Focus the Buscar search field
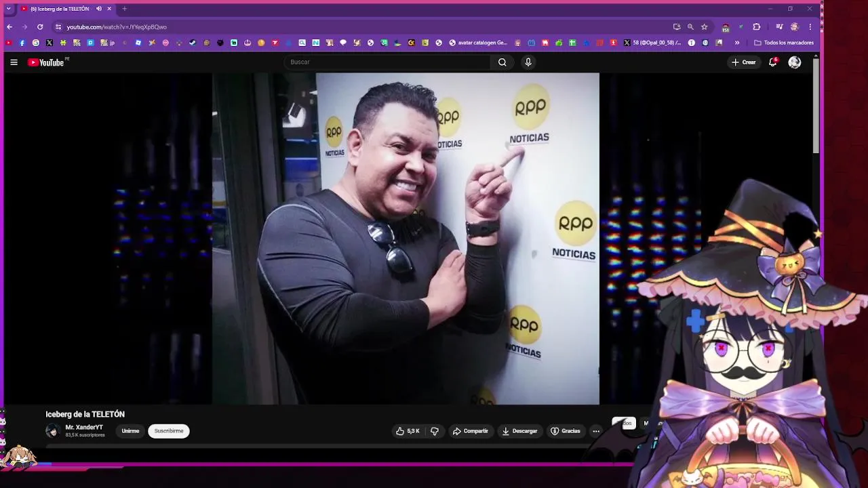868x488 pixels. click(x=387, y=62)
